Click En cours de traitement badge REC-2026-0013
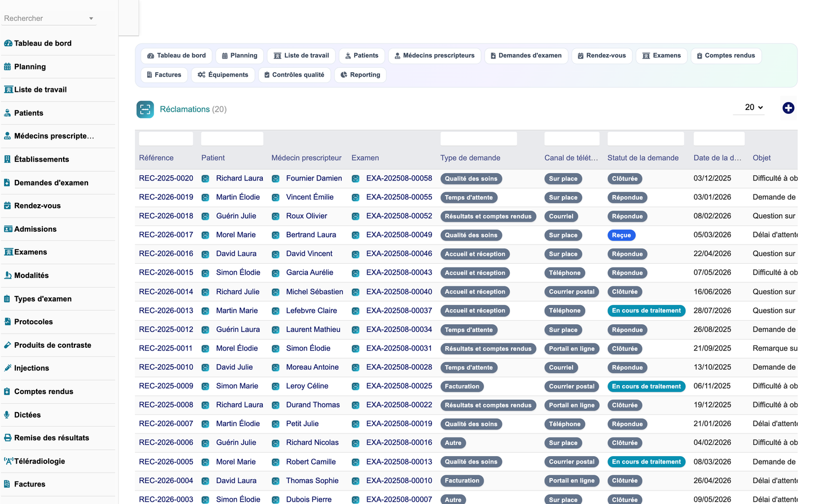 point(646,311)
